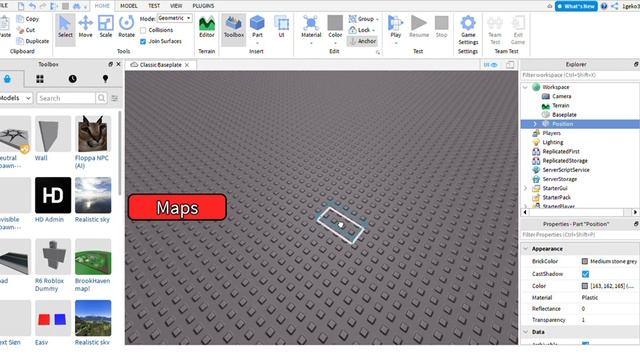Click the BrickColor Medium stone grey swatch
This screenshot has height=360, width=640.
pos(585,261)
